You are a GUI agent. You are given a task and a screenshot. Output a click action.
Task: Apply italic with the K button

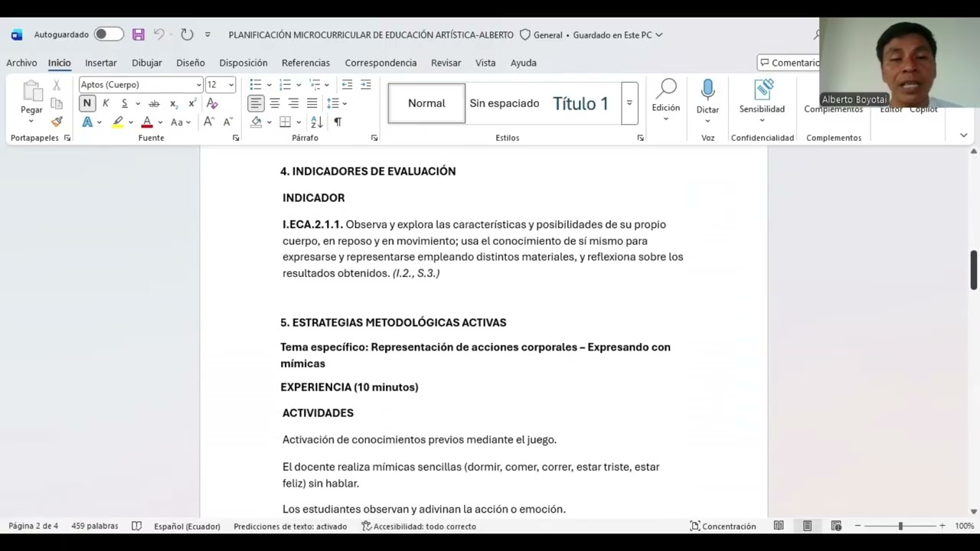(106, 103)
